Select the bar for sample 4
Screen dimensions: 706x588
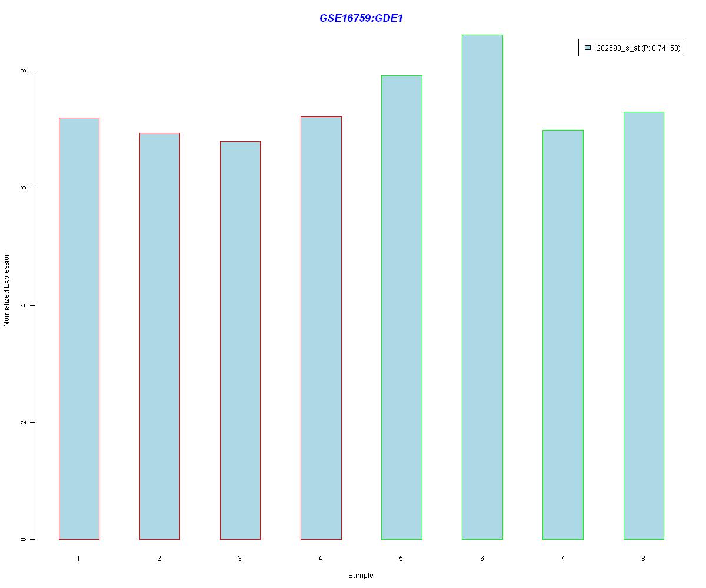pos(321,328)
